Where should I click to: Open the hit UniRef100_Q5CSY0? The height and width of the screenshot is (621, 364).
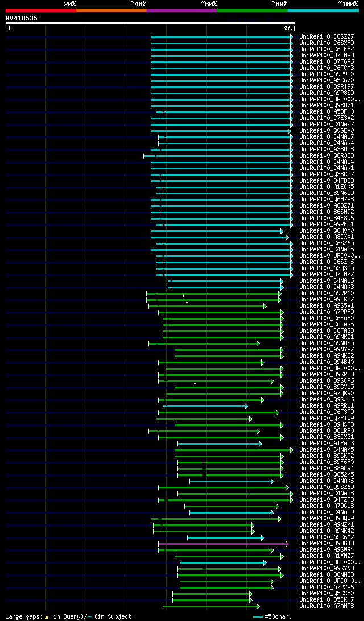327,594
